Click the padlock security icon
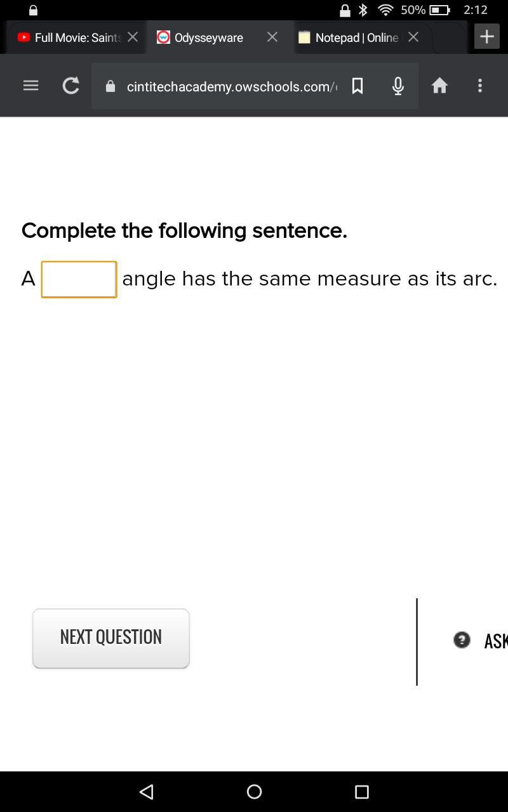Viewport: 508px width, 812px height. (110, 86)
